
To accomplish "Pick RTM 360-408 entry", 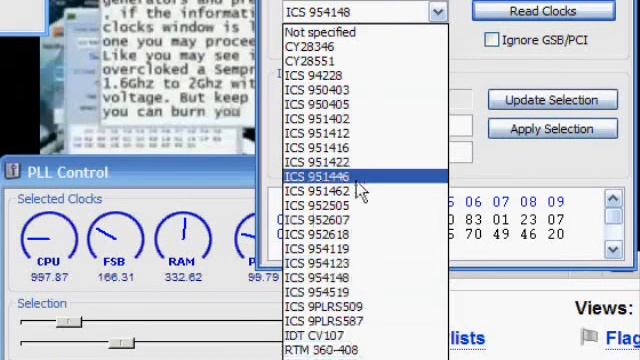I will [365, 350].
